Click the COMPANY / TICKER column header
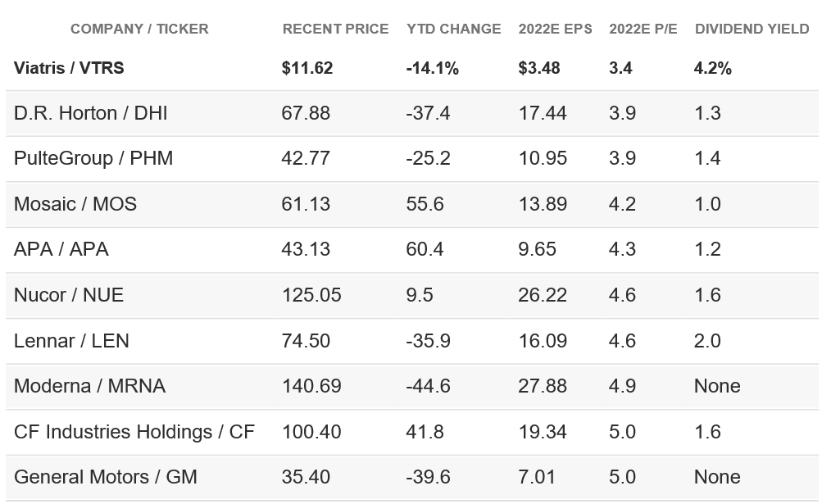This screenshot has height=504, width=822. click(x=139, y=29)
